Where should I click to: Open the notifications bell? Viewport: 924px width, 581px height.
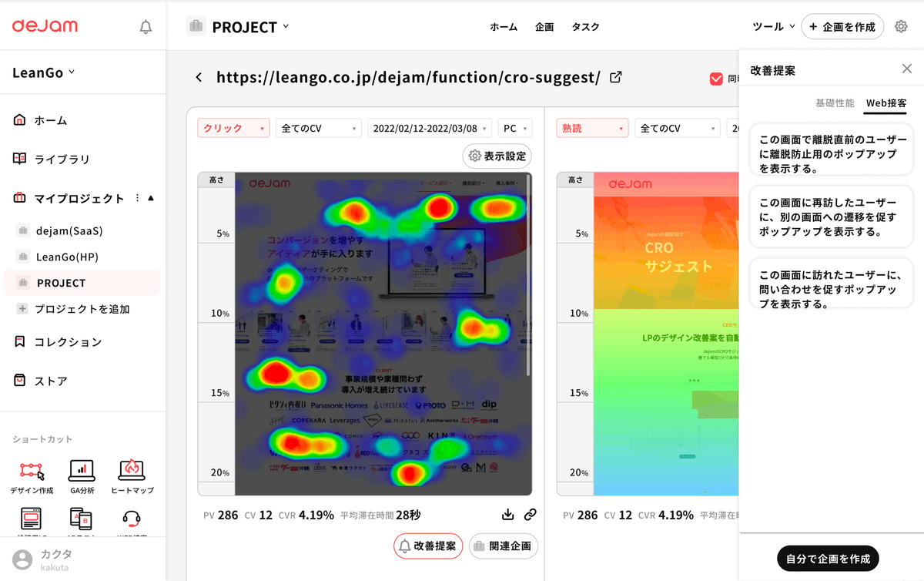(x=146, y=27)
